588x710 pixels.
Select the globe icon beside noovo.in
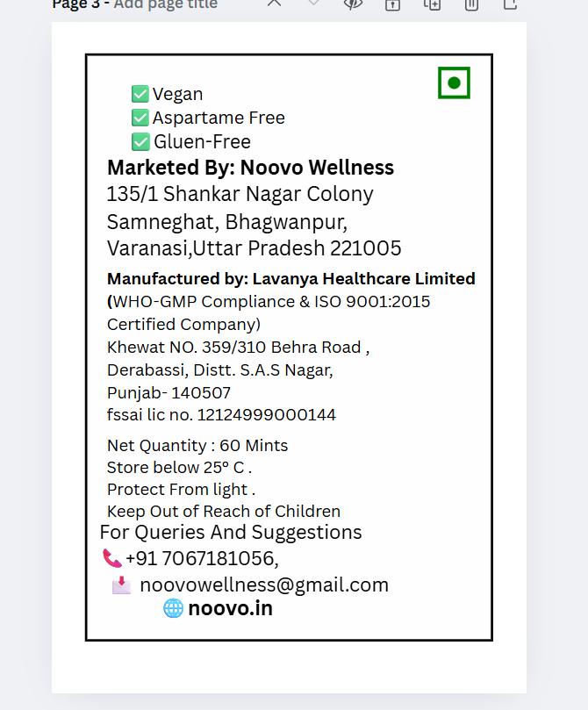(x=173, y=608)
